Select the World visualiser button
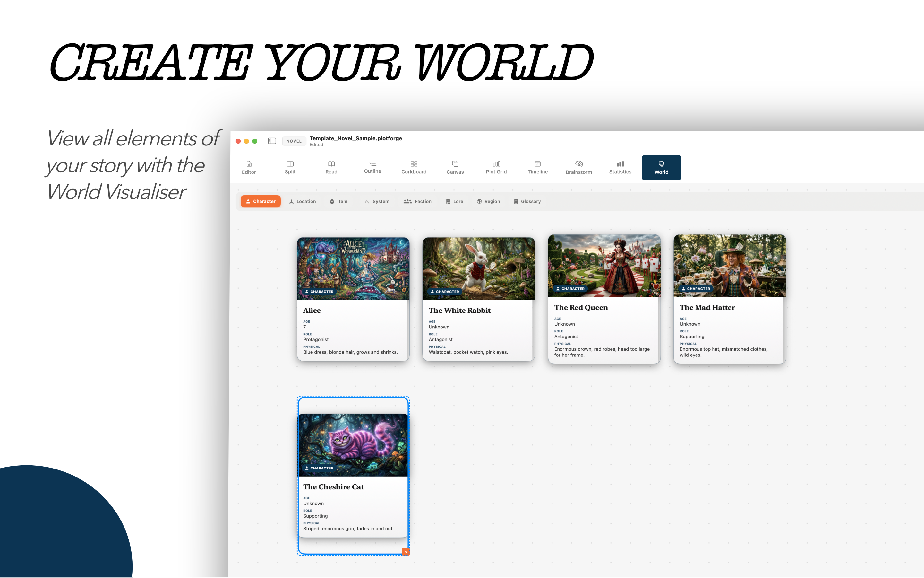The height and width of the screenshot is (578, 924). [x=661, y=167]
